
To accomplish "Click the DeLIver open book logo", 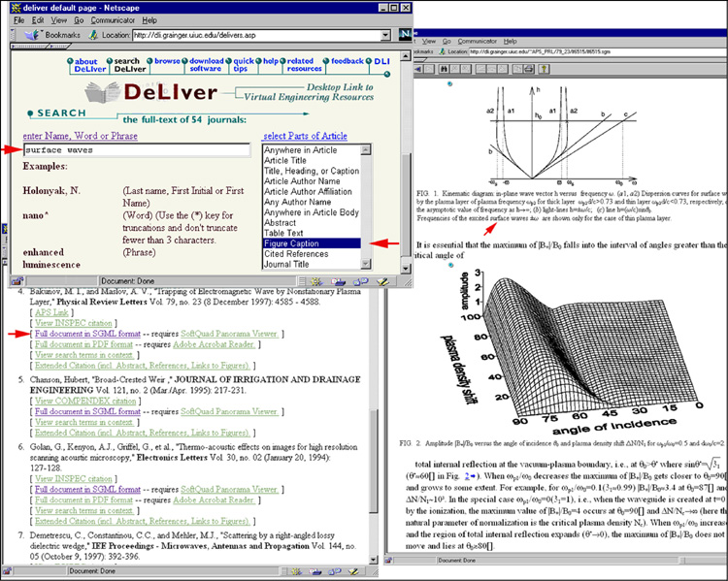I will [x=102, y=92].
